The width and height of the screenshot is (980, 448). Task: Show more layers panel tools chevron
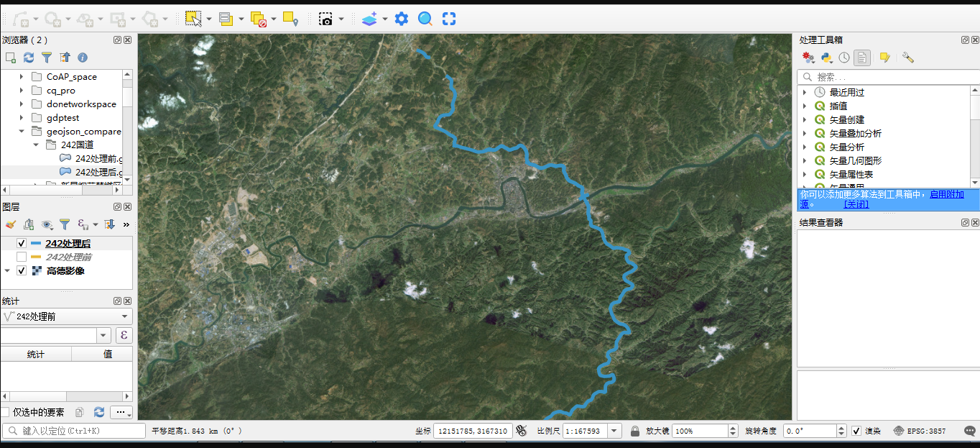pyautogui.click(x=126, y=224)
